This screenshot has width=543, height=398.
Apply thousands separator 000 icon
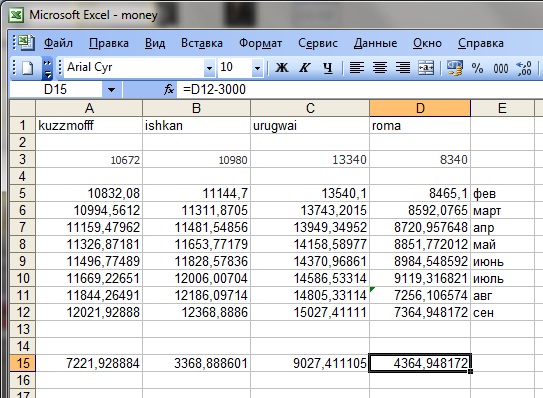click(x=501, y=68)
